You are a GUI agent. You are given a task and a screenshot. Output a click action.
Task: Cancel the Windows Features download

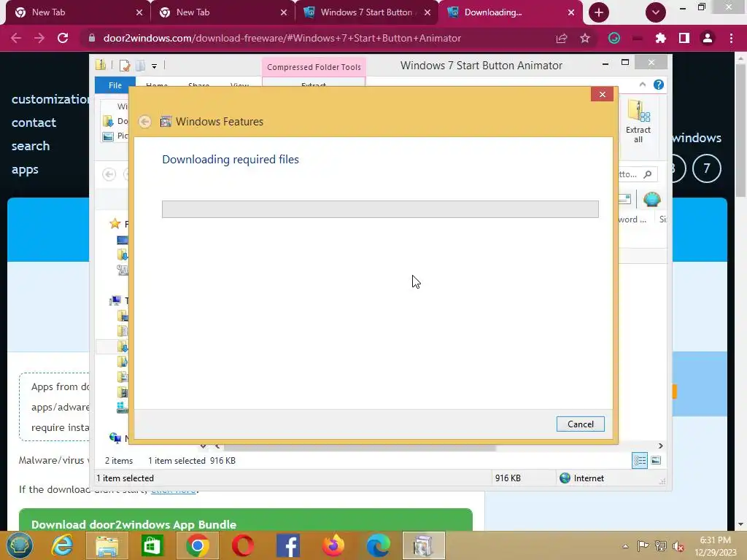[580, 424]
